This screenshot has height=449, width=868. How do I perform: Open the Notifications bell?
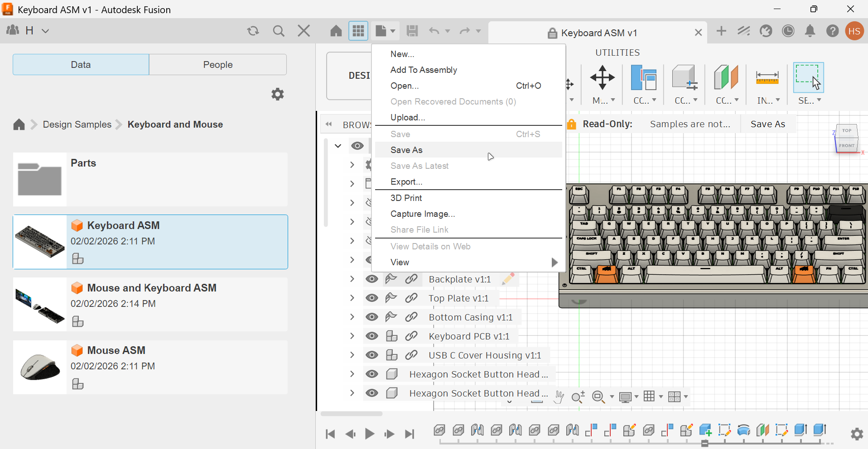(810, 31)
